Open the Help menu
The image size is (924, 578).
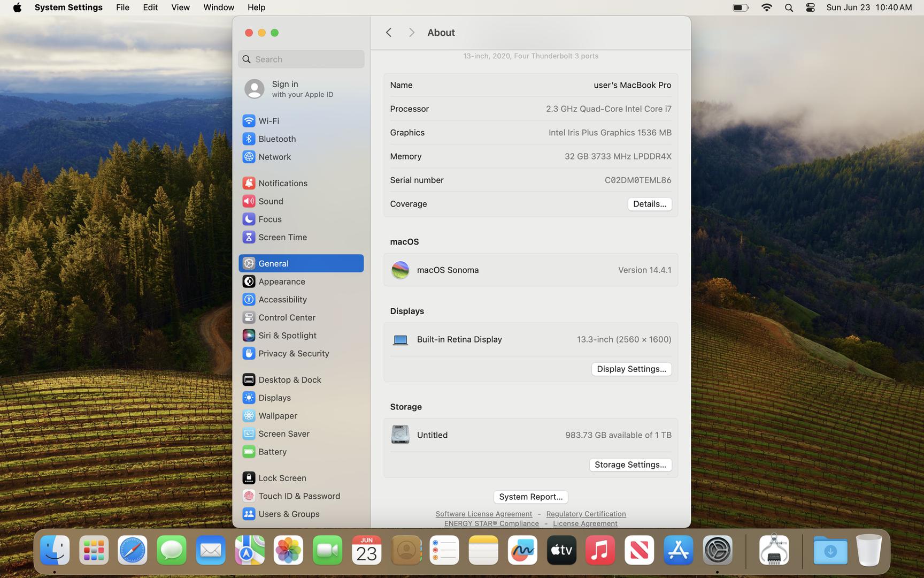[x=256, y=7]
